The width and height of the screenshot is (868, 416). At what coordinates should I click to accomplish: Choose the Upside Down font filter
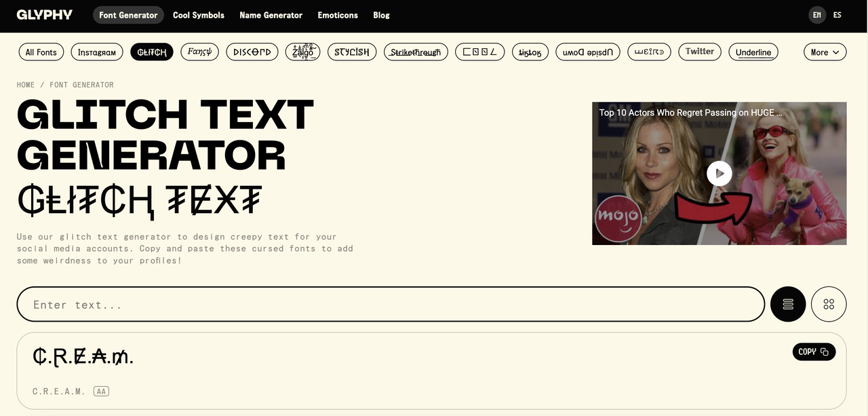coord(588,52)
